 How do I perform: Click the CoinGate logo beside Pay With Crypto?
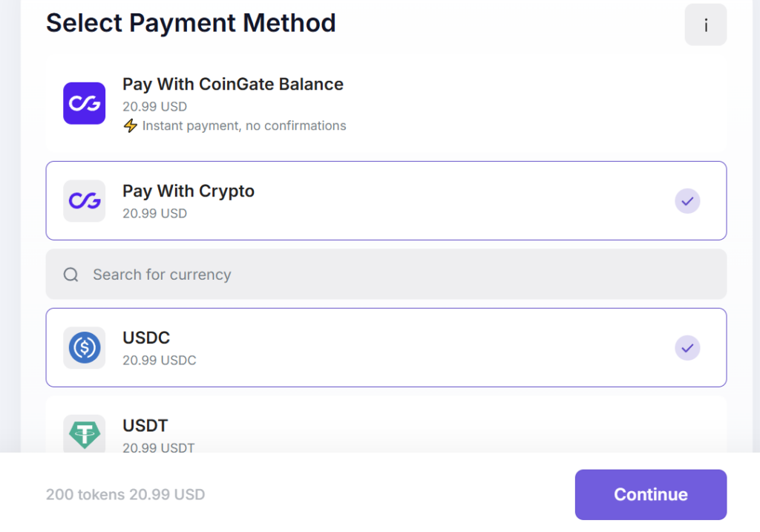tap(84, 201)
